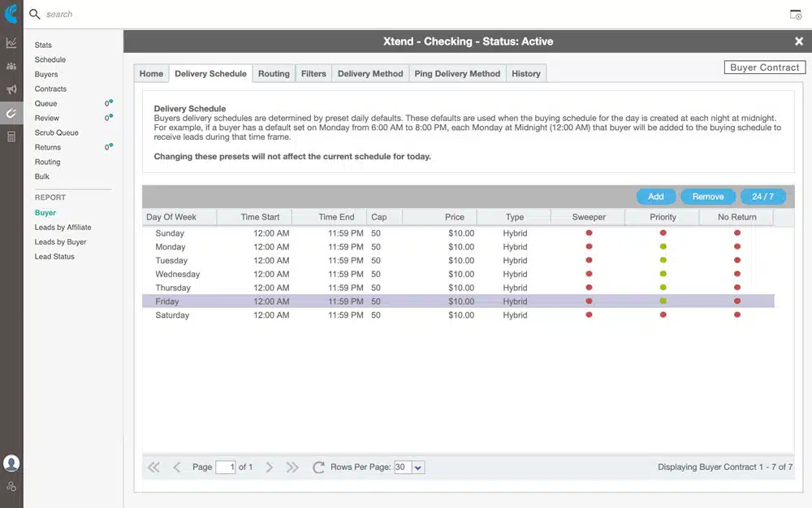
Task: Click the top-right window settings icon
Action: [795, 15]
